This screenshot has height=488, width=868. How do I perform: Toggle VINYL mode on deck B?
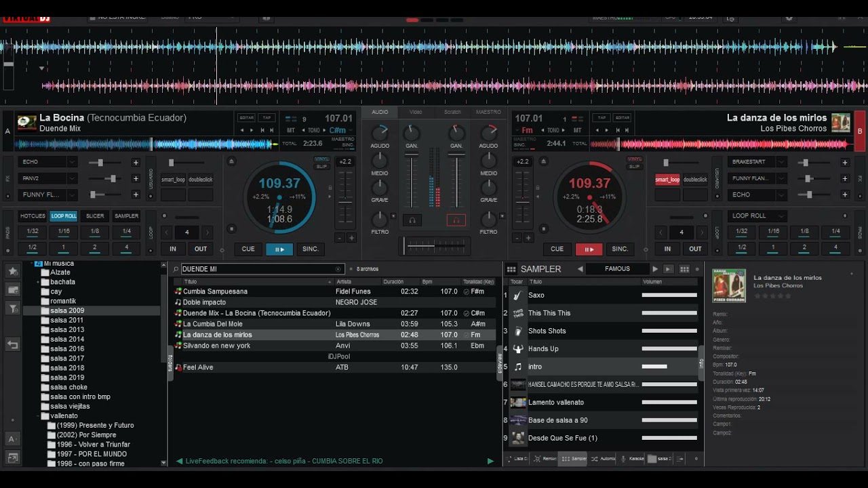click(x=635, y=159)
